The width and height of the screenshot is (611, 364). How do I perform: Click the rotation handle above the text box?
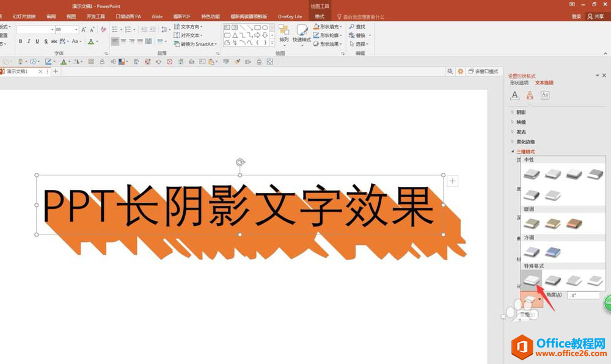click(x=240, y=162)
